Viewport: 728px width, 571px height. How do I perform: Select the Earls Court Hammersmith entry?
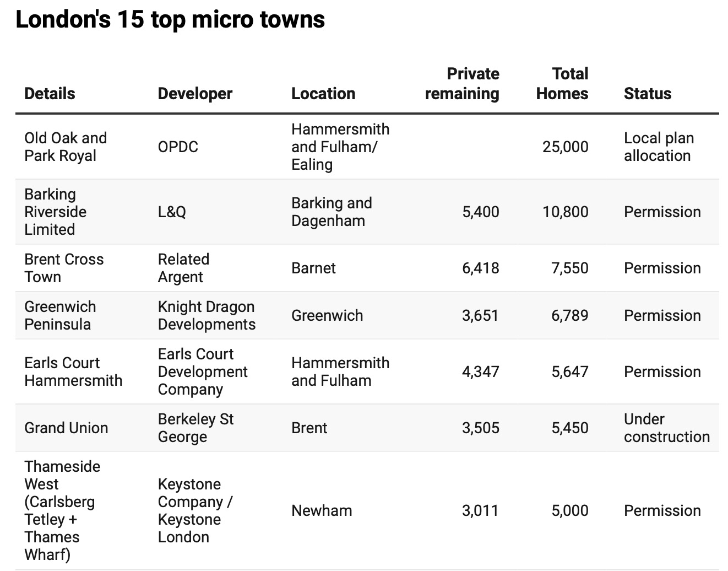click(x=73, y=371)
